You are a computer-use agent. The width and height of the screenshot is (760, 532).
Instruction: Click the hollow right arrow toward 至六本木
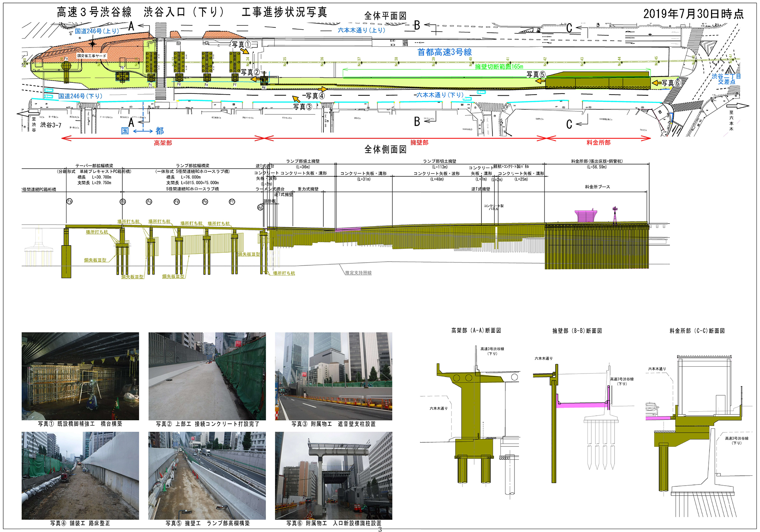coord(738,106)
